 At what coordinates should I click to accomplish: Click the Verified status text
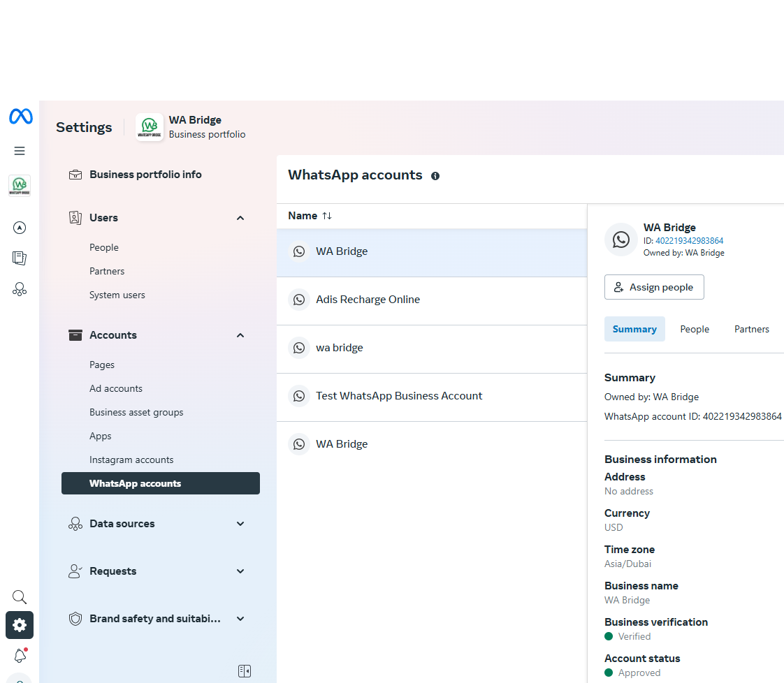coord(634,636)
